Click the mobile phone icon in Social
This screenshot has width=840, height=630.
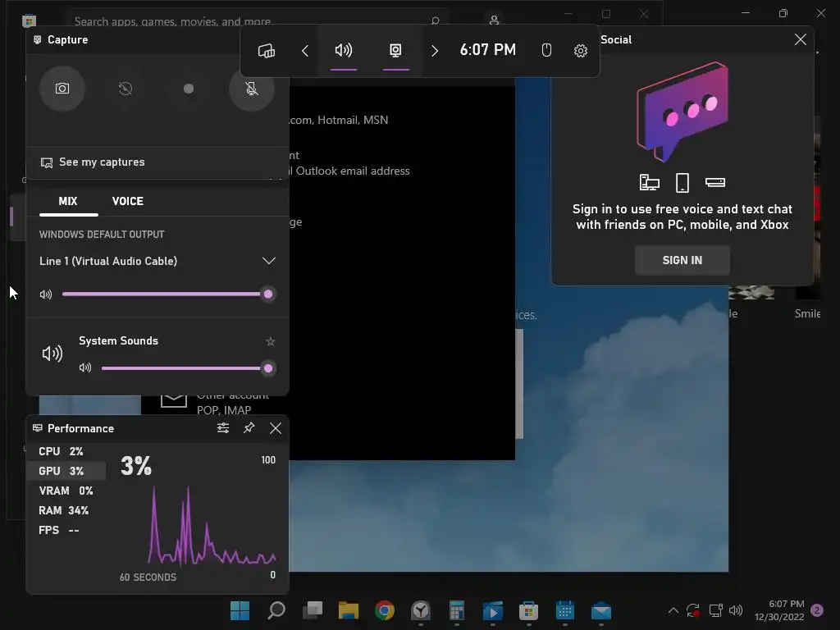coord(682,183)
